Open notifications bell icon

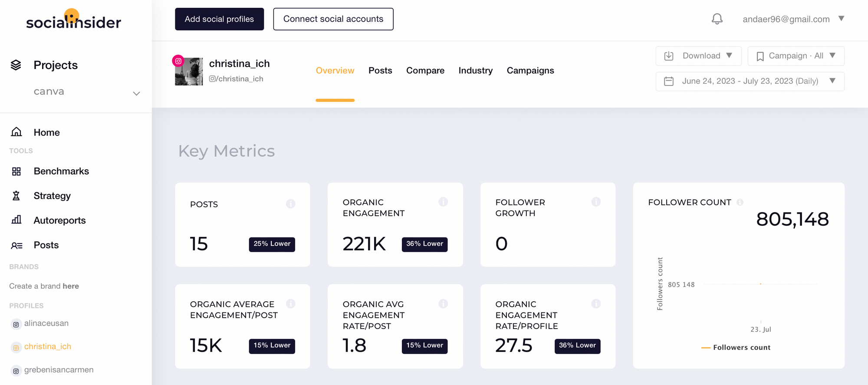click(x=717, y=19)
